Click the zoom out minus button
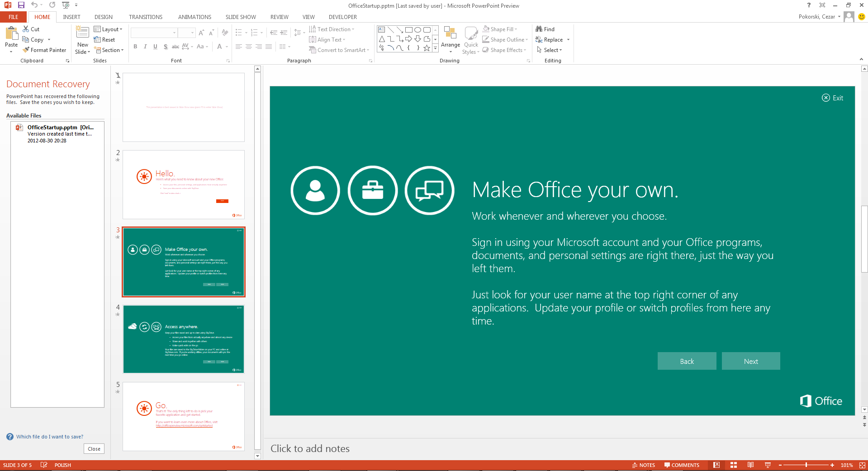This screenshot has height=471, width=868. click(780, 465)
